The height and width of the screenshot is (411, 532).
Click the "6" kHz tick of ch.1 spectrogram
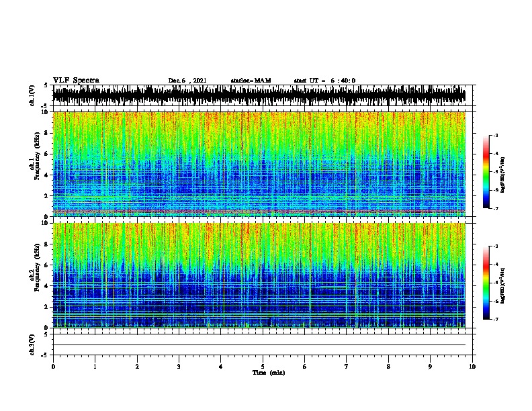coord(46,154)
